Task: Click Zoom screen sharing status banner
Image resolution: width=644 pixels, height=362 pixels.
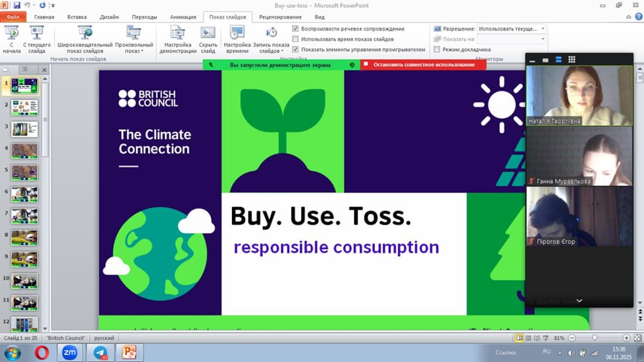Action: coord(280,64)
